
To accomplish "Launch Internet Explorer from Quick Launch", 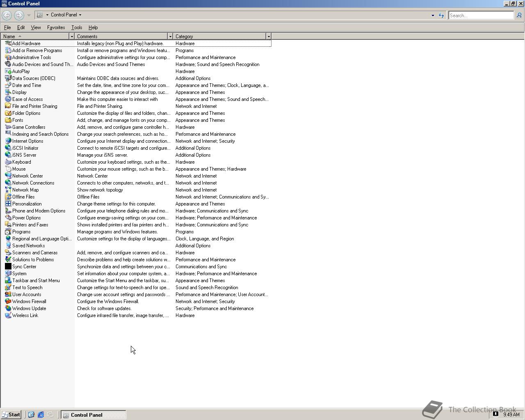I will tap(41, 415).
